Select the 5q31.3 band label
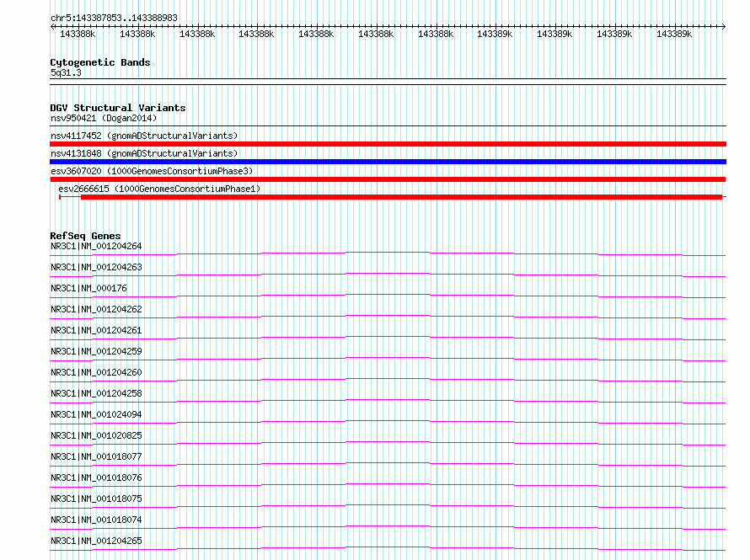Viewport: 750px width, 560px height. pyautogui.click(x=66, y=72)
